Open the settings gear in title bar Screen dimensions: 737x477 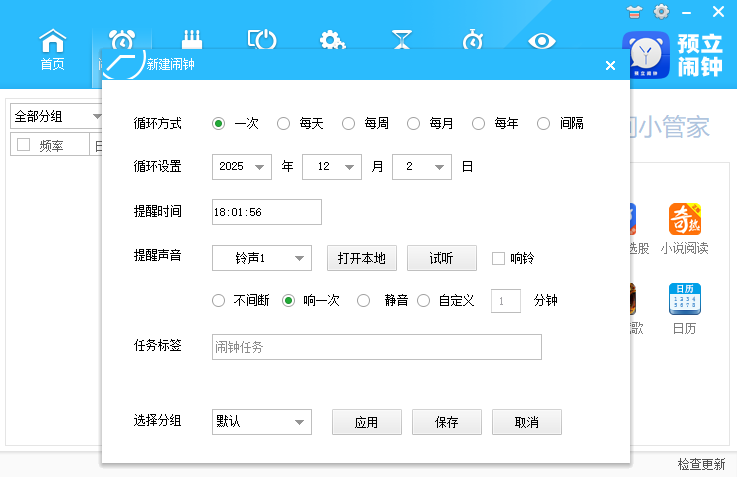[661, 12]
